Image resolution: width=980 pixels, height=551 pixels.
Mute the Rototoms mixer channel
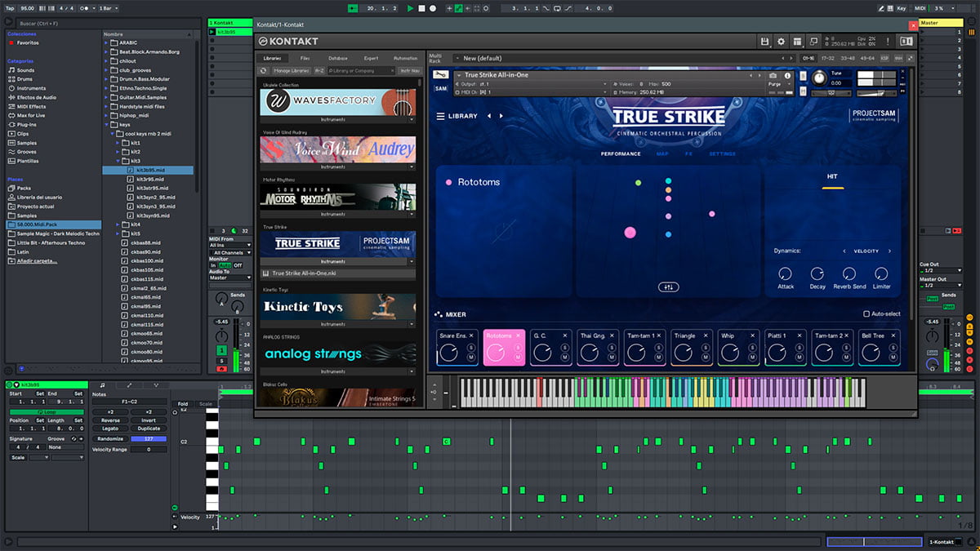[519, 358]
